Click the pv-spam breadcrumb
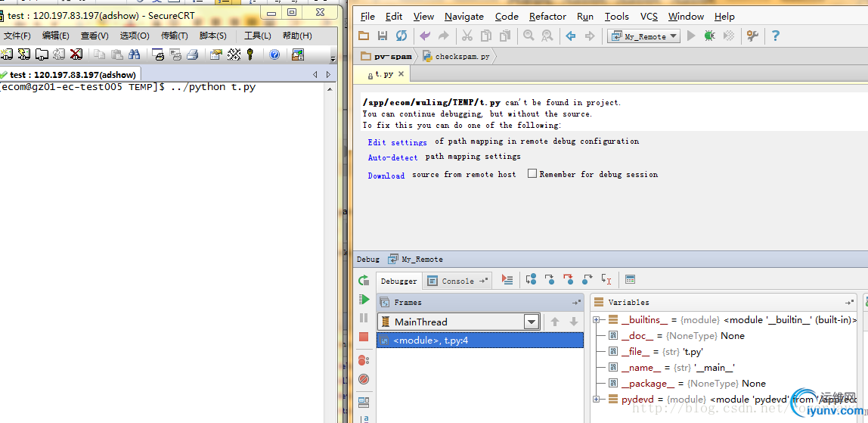This screenshot has height=423, width=868. coord(386,56)
